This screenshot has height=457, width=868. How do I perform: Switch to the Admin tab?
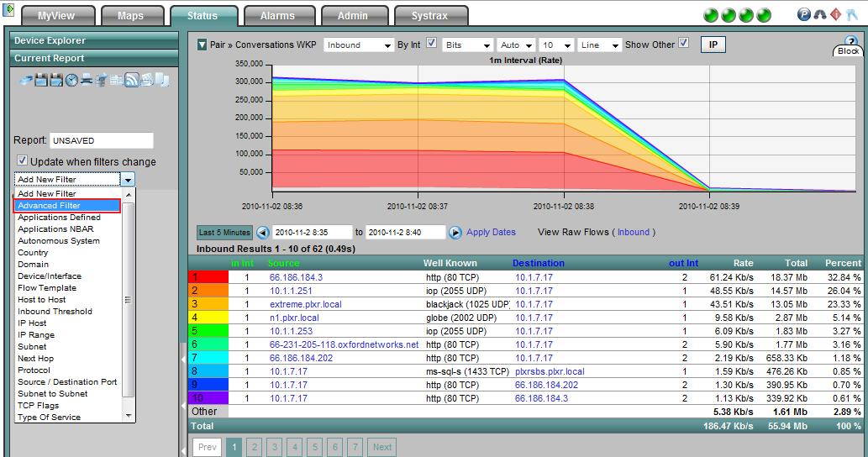[x=354, y=16]
